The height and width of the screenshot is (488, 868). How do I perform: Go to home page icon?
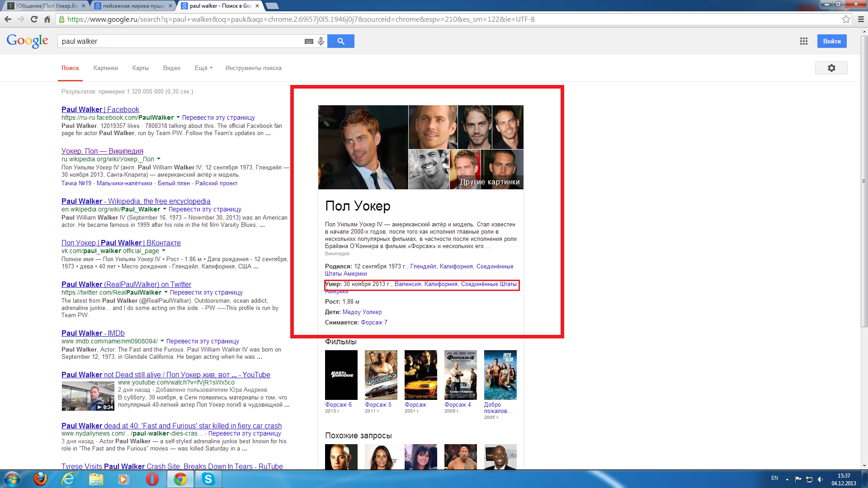pos(47,19)
